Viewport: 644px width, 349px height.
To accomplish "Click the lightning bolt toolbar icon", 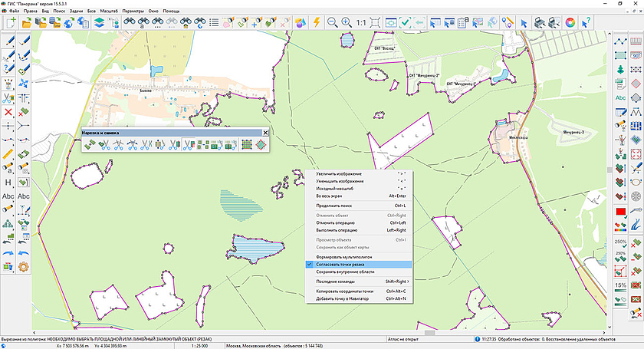I will [x=315, y=23].
